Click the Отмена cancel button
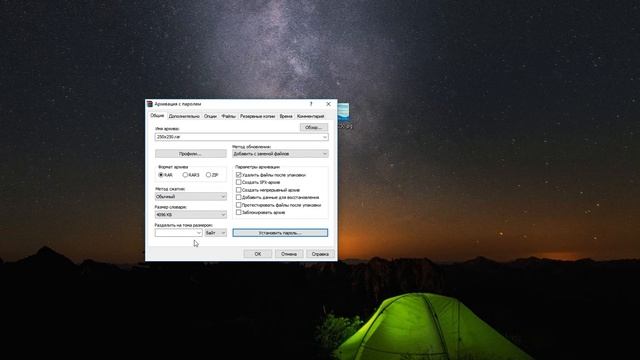The width and height of the screenshot is (640, 360). 289,254
